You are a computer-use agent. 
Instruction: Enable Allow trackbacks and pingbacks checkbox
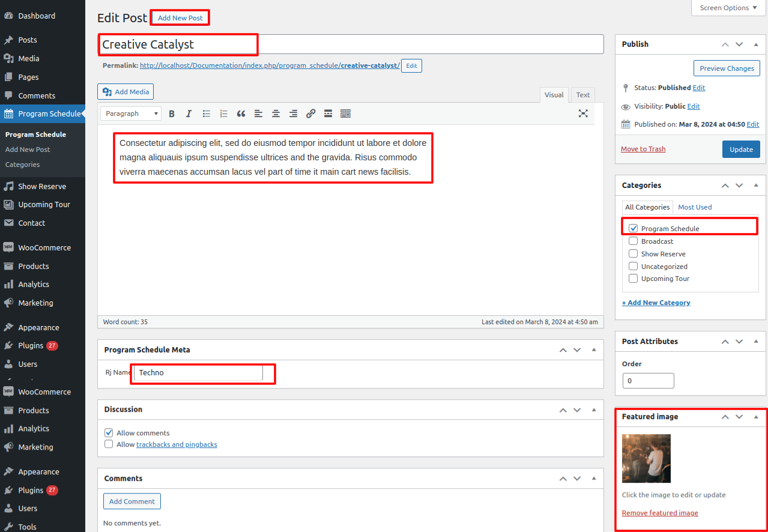click(109, 444)
